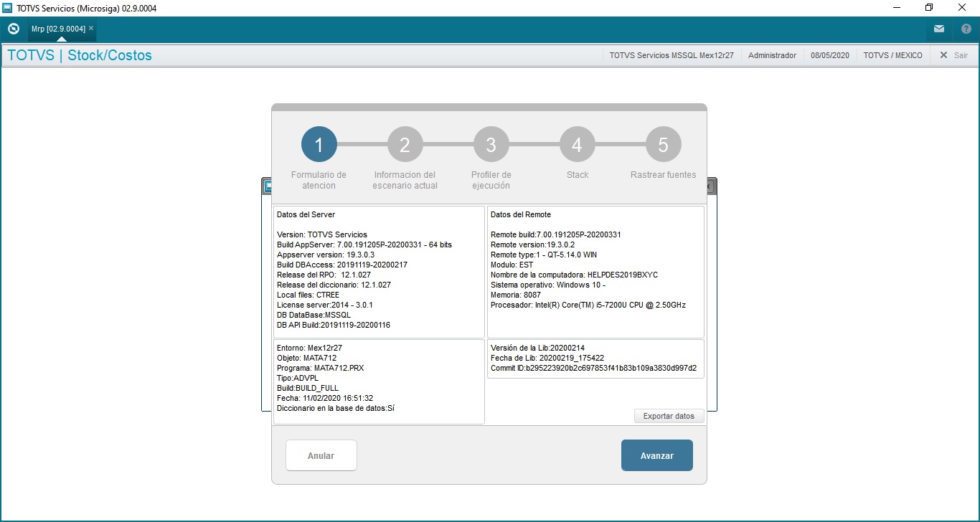This screenshot has width=980, height=522.
Task: Click the Diccionario en la base de datos line
Action: click(336, 408)
